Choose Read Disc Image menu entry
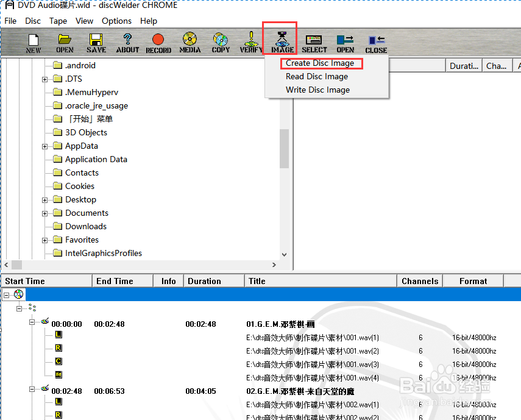 [317, 76]
